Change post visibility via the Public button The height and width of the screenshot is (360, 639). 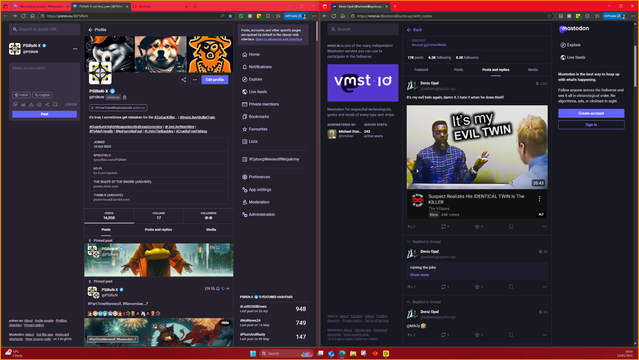click(x=21, y=95)
